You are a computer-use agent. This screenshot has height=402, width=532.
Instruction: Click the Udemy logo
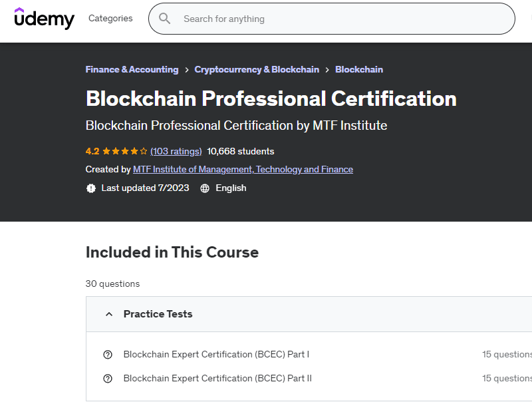click(x=44, y=19)
